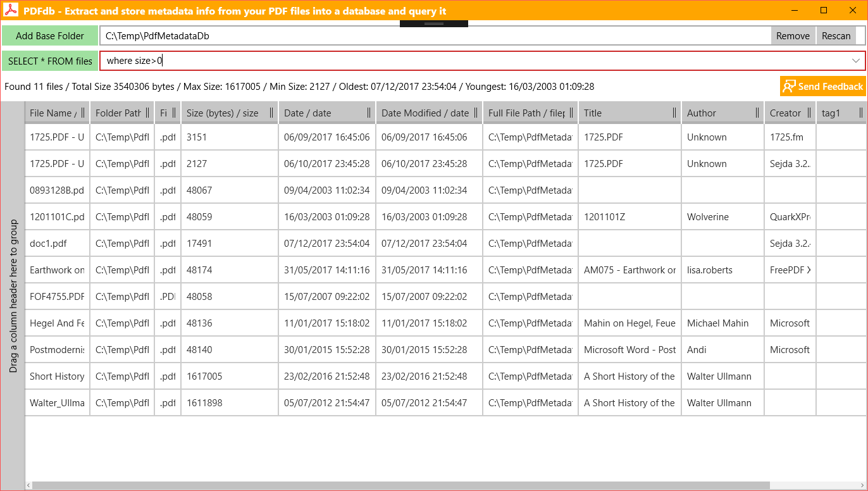The image size is (868, 491).
Task: Click the size cell 3151
Action: click(x=230, y=137)
